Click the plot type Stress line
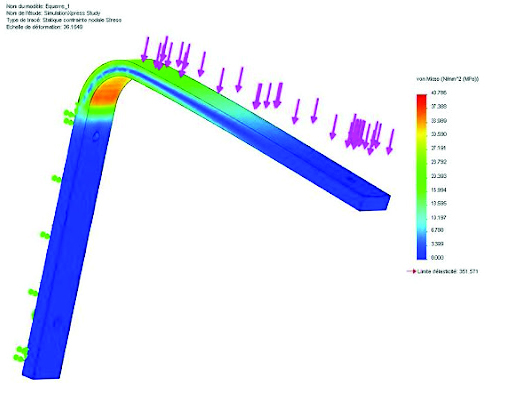Screen dimensions: 510x396 64,20
